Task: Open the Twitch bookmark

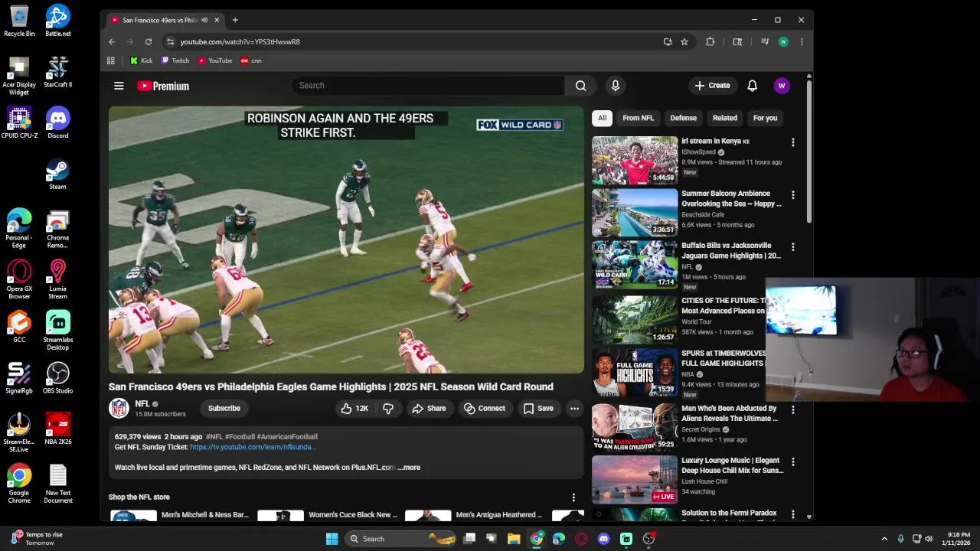Action: tap(175, 60)
